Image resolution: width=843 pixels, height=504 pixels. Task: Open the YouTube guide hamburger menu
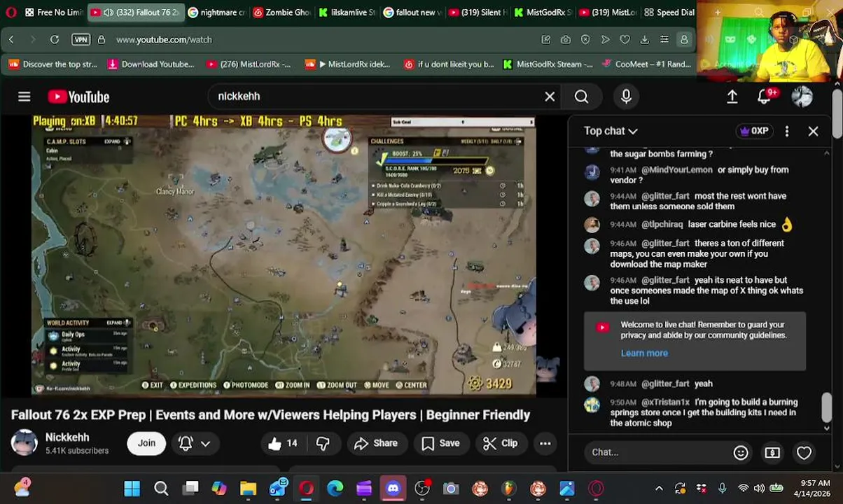[25, 97]
